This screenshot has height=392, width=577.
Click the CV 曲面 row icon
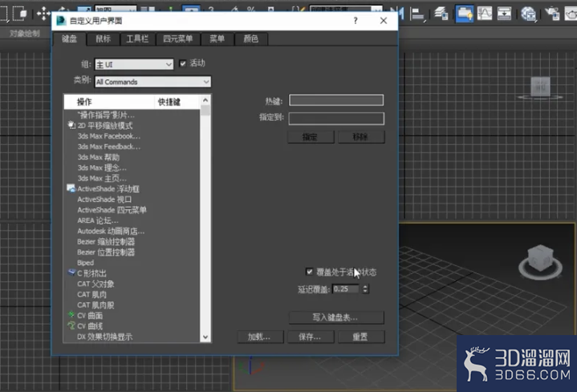pos(71,315)
